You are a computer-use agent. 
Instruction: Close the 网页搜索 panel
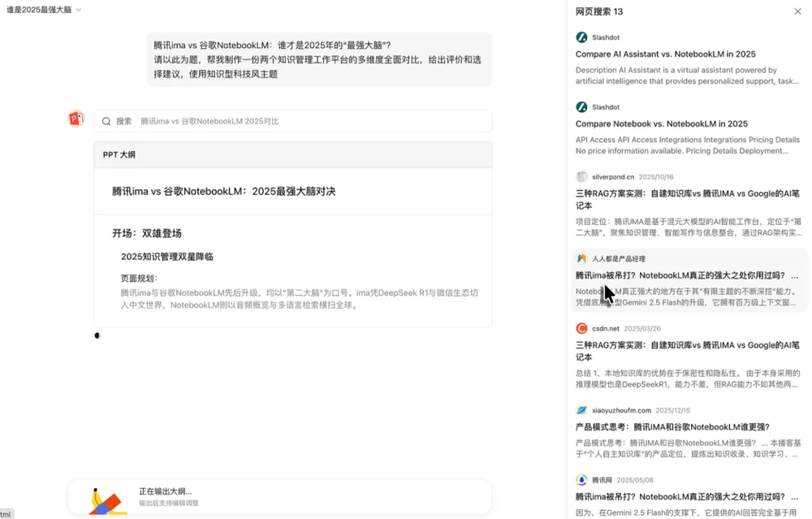(x=797, y=11)
